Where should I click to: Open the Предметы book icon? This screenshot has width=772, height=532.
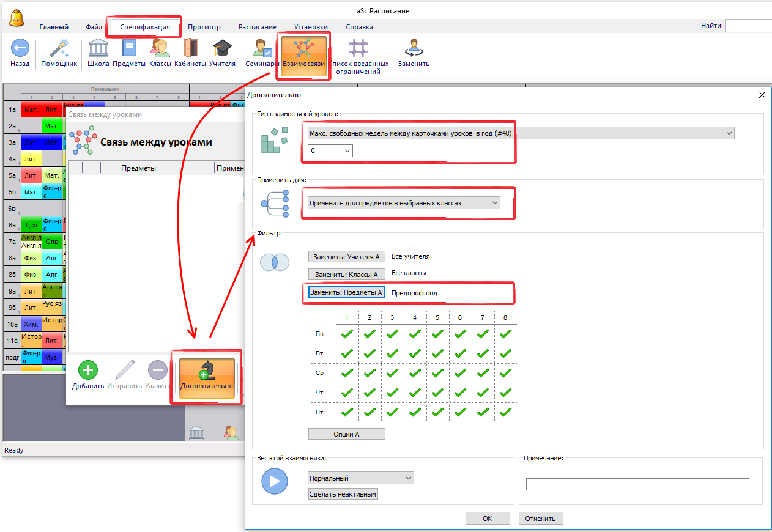129,49
